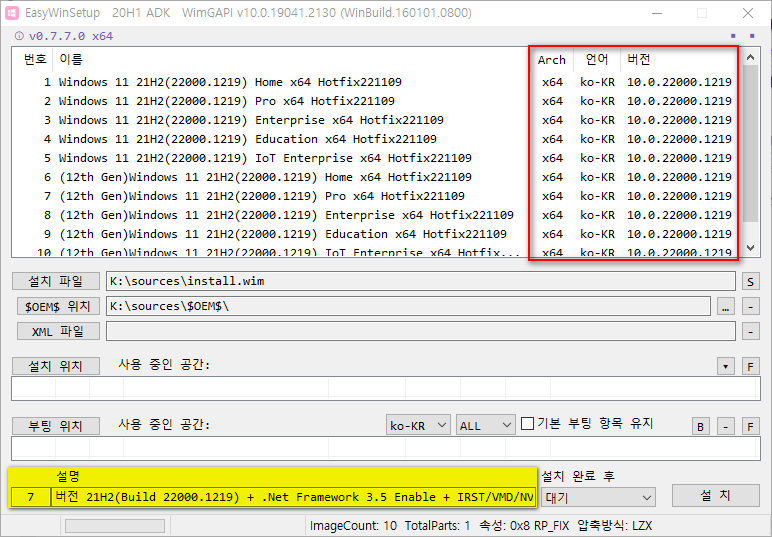Click the 설명 description text field
Screen dimensions: 772x537
tap(293, 497)
